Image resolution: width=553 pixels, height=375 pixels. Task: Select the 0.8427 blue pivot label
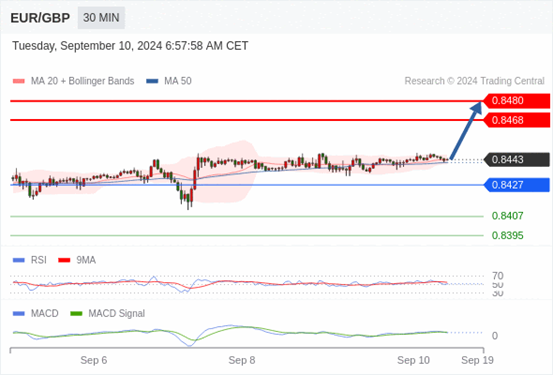pyautogui.click(x=517, y=185)
